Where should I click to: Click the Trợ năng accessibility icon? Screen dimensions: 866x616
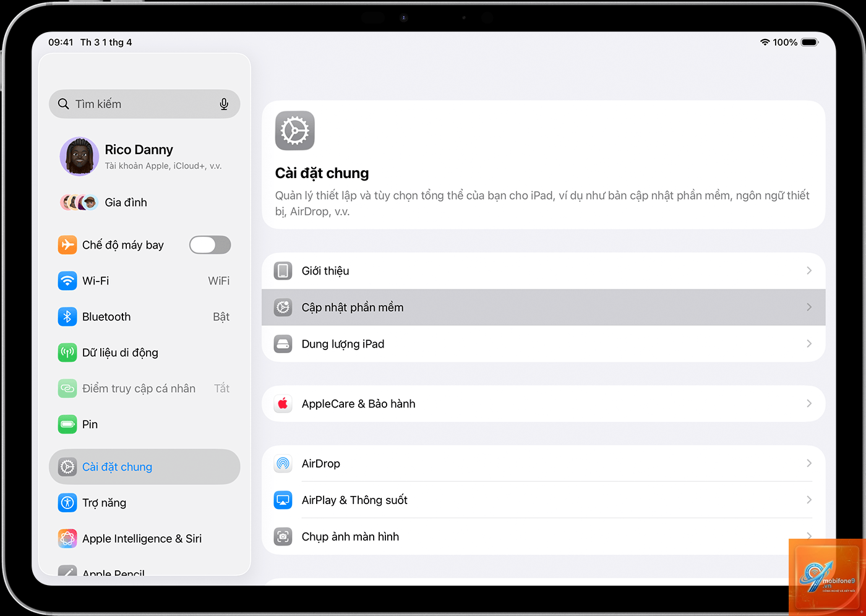[x=67, y=503]
